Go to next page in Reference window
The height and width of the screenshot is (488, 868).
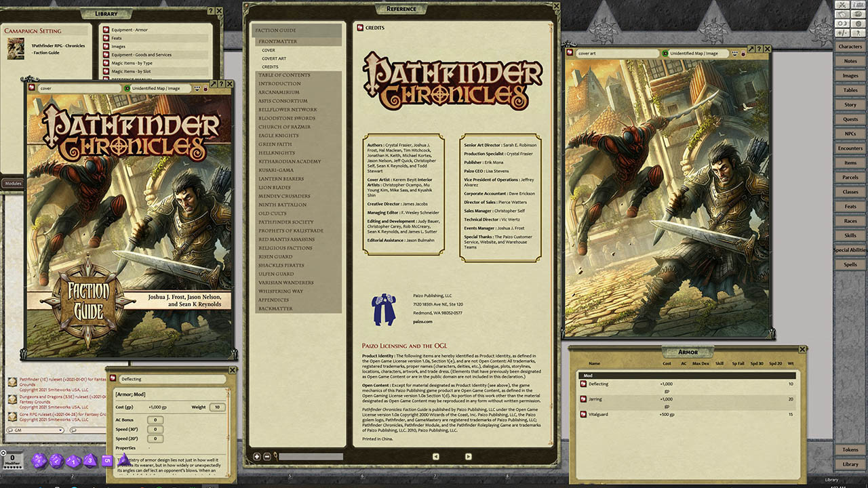(468, 457)
